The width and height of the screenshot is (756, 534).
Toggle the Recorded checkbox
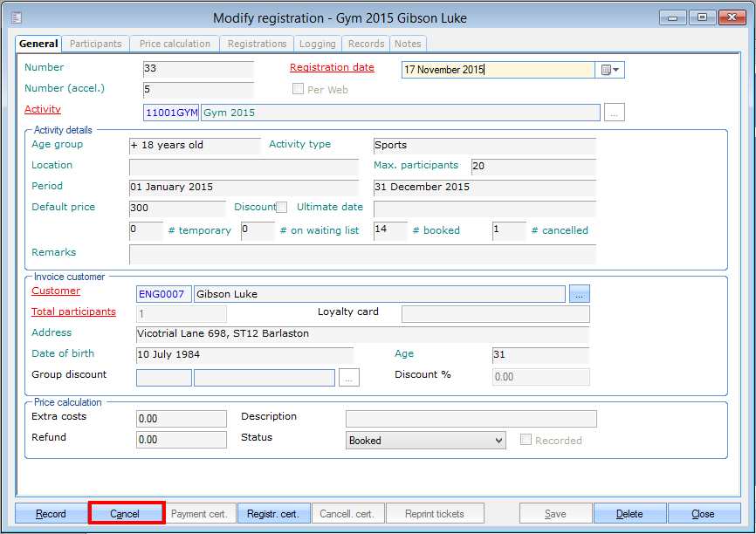coord(526,441)
